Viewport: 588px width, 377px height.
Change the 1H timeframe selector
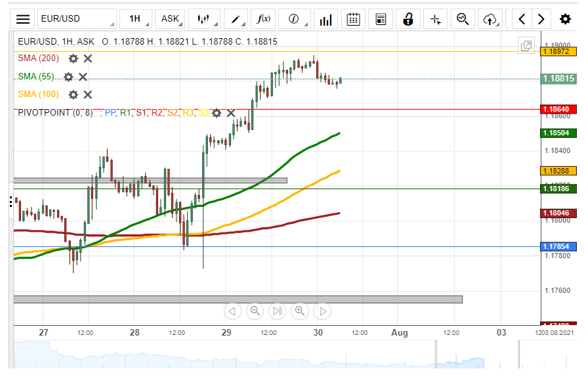pos(136,19)
